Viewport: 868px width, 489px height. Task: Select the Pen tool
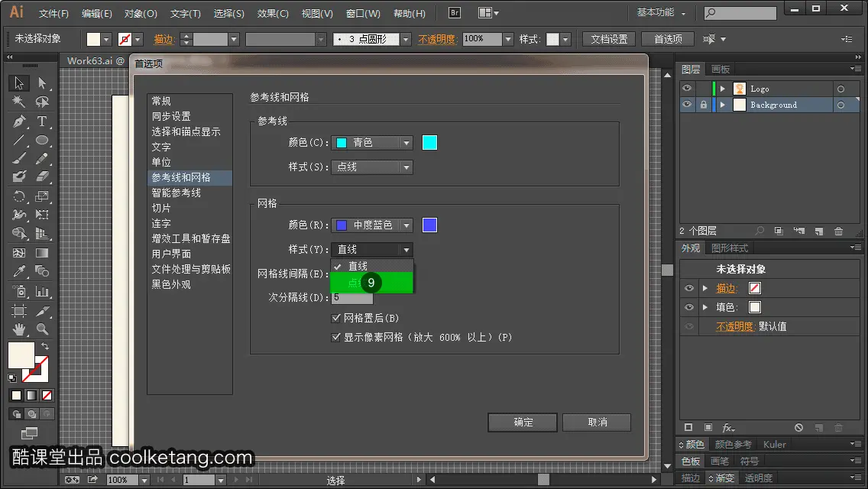pos(19,121)
